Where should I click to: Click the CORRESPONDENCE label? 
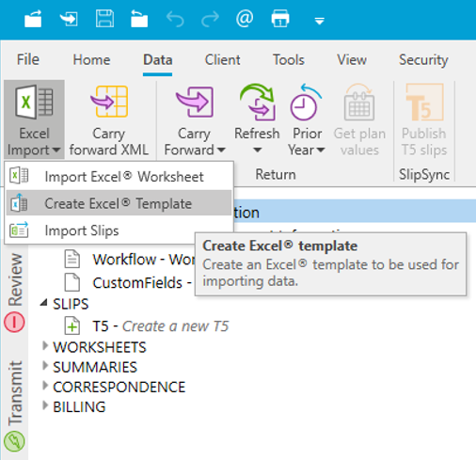pos(119,387)
